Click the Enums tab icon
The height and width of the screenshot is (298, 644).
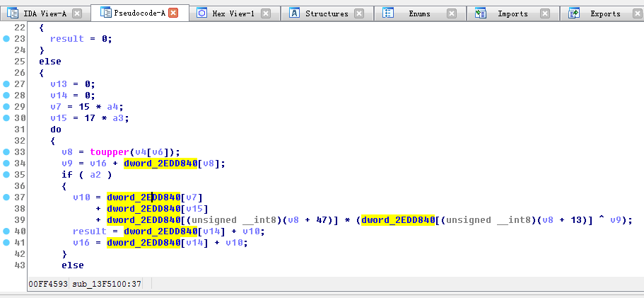coord(388,13)
